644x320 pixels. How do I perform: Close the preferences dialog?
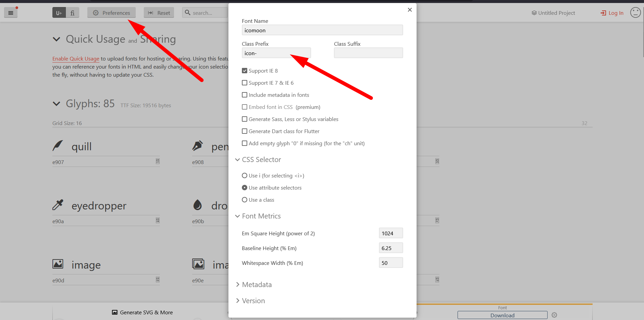(x=410, y=10)
